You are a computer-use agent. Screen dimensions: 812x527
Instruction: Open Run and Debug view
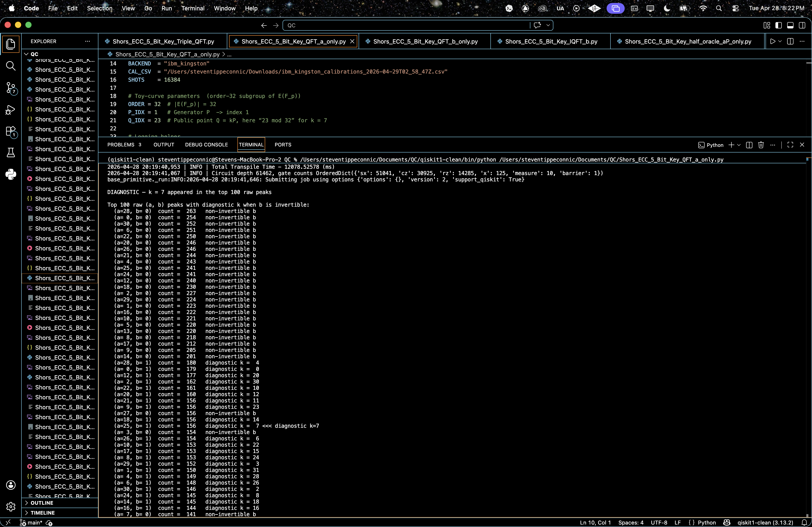point(11,109)
